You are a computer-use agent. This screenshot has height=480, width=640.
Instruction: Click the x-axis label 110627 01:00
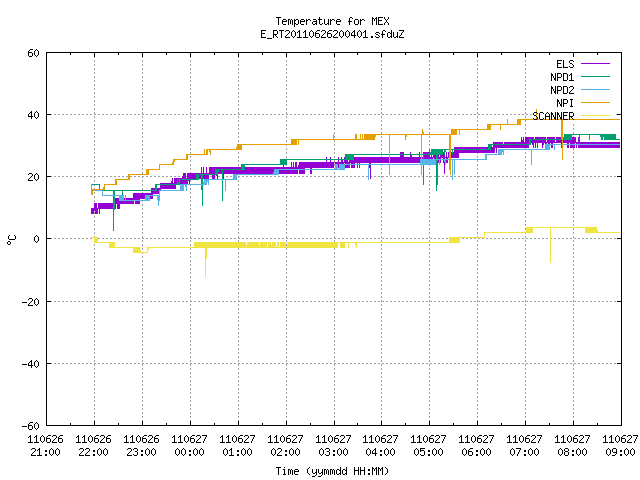point(237,446)
